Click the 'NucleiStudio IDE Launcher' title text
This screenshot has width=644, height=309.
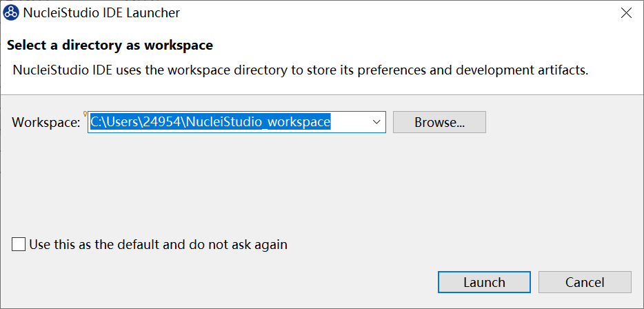(102, 12)
